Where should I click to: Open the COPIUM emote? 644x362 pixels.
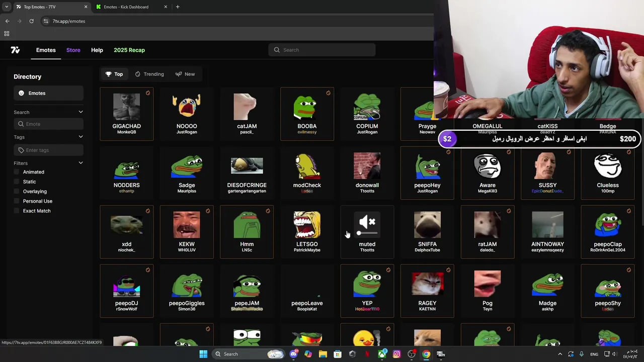[367, 114]
